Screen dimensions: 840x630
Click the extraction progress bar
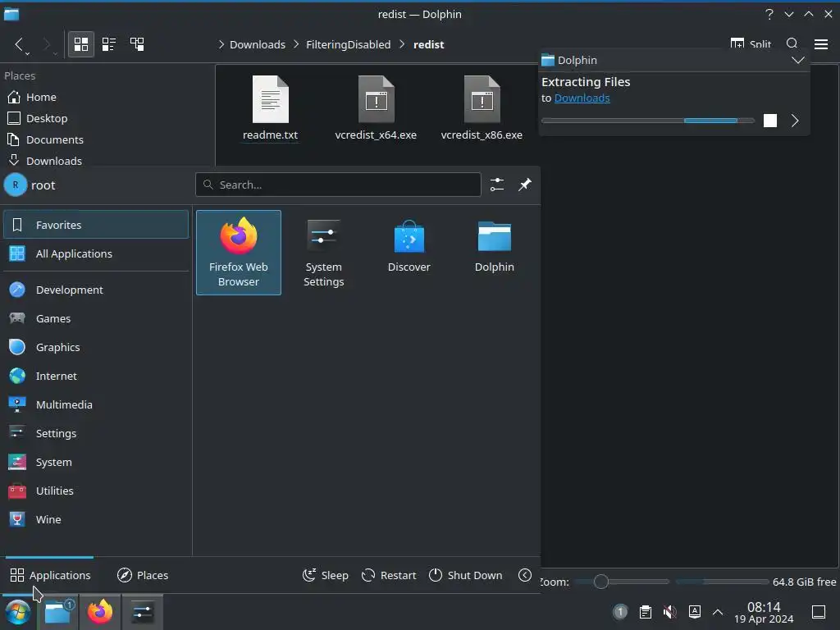(648, 121)
